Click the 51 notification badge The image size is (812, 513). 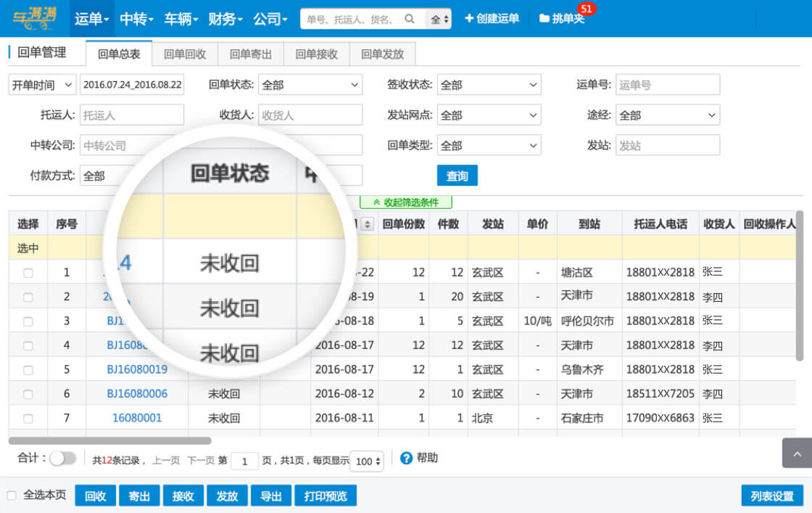587,9
